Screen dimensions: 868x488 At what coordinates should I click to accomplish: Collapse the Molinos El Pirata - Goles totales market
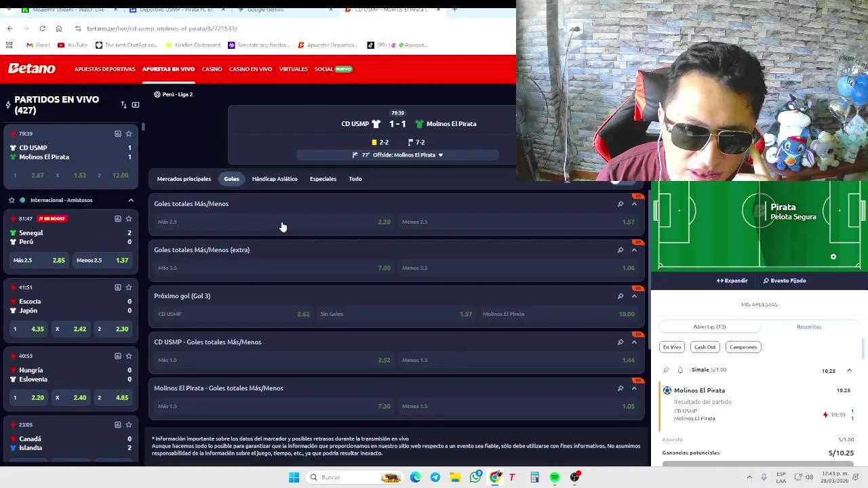(x=634, y=388)
